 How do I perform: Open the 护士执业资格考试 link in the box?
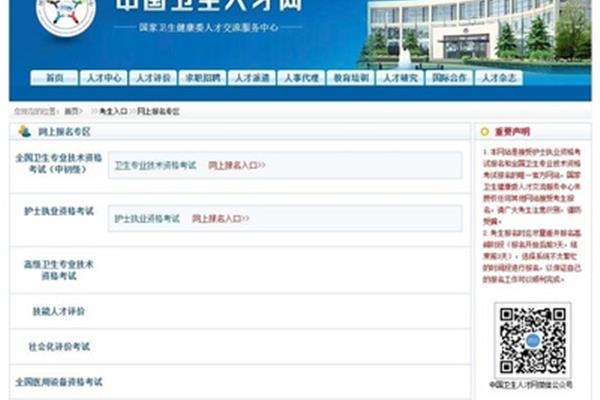tap(147, 219)
